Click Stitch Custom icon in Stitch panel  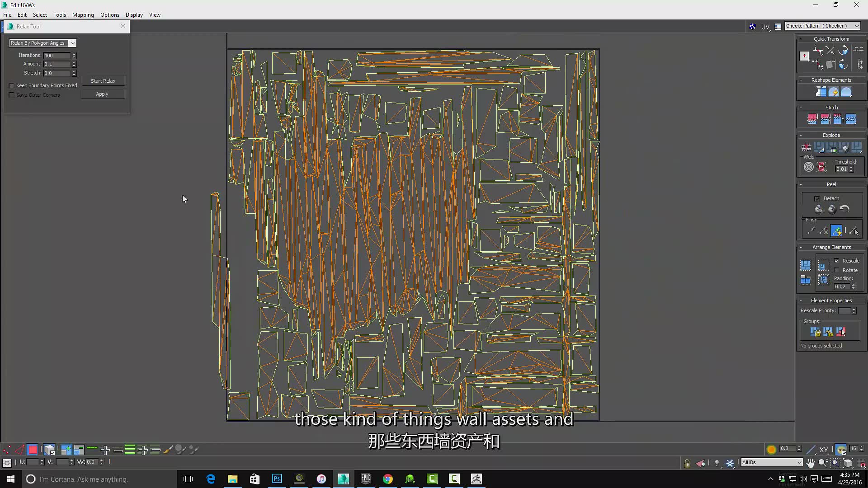851,119
